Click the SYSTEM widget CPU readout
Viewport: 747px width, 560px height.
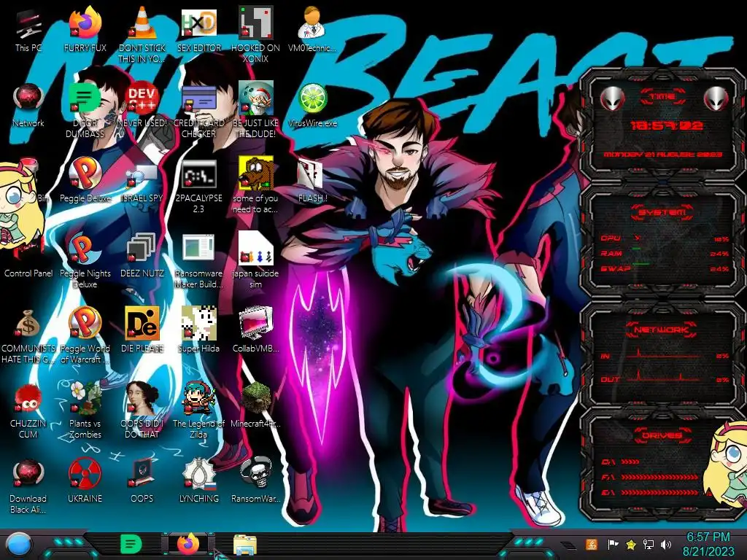pos(665,238)
